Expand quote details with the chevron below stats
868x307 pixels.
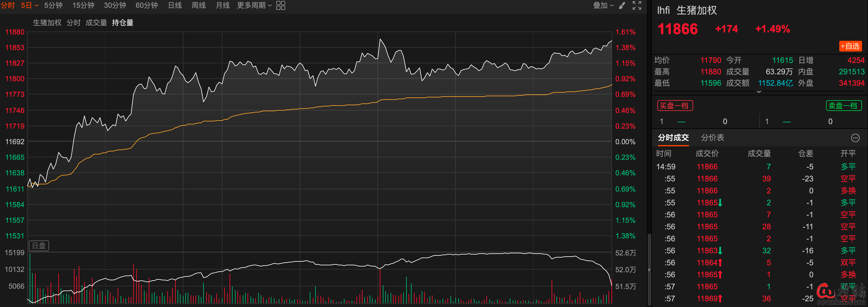pos(759,92)
